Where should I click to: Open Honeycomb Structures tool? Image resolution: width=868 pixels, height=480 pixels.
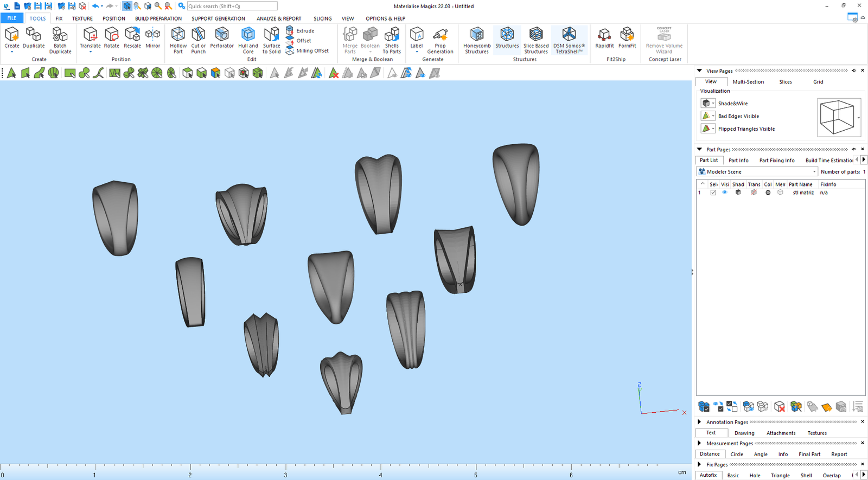tap(477, 40)
